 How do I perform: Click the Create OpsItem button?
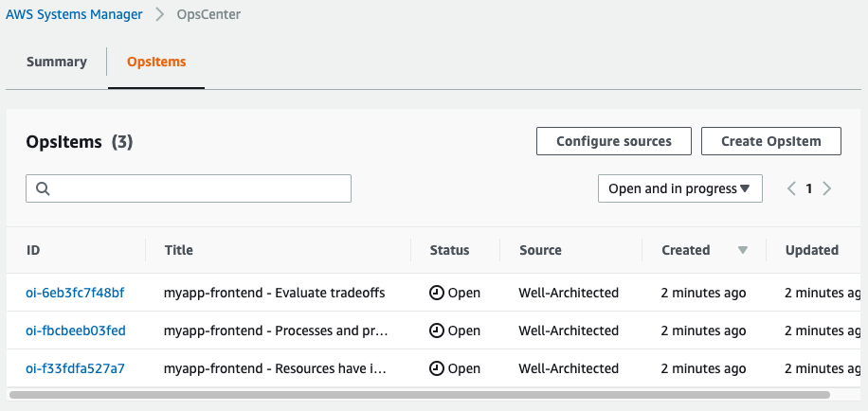coord(771,141)
